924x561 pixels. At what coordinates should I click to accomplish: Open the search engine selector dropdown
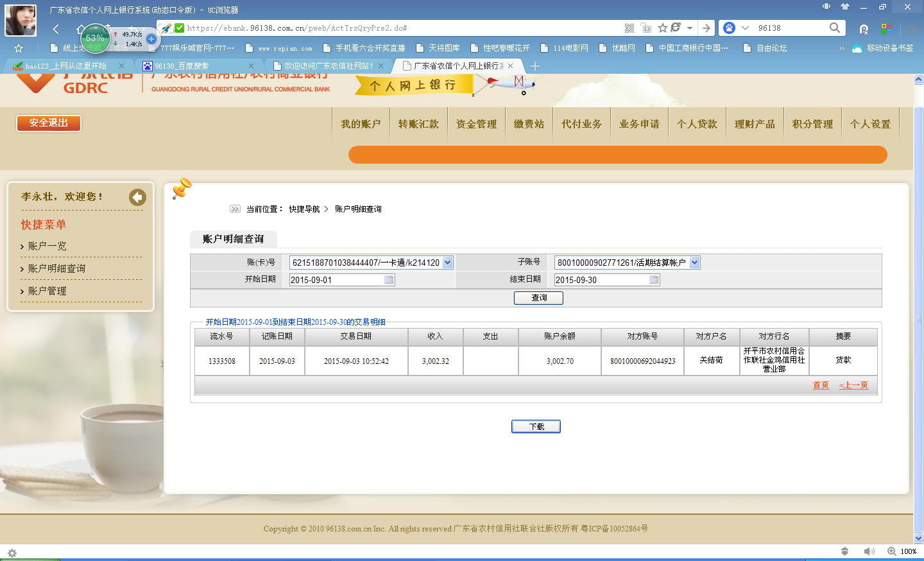(x=745, y=28)
